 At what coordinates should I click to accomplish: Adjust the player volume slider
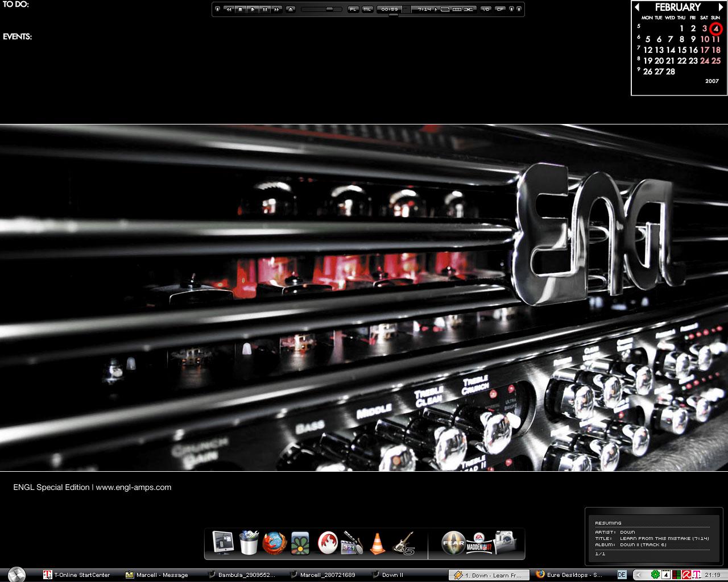click(x=322, y=9)
